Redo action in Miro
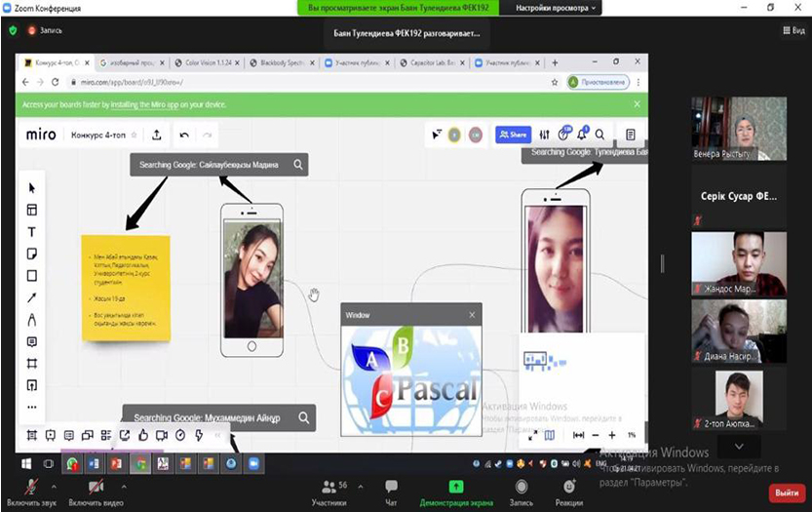The height and width of the screenshot is (512, 812). 207,135
